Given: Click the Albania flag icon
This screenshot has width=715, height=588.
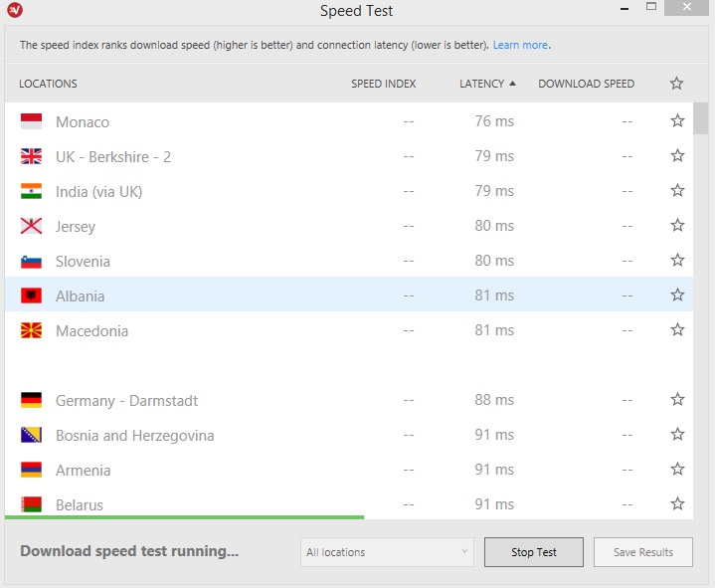Looking at the screenshot, I should pos(31,295).
